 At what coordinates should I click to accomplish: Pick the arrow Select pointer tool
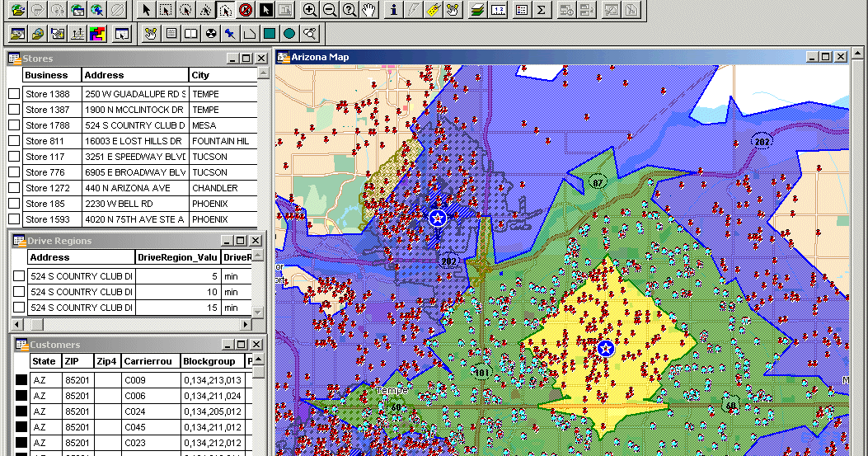point(147,10)
